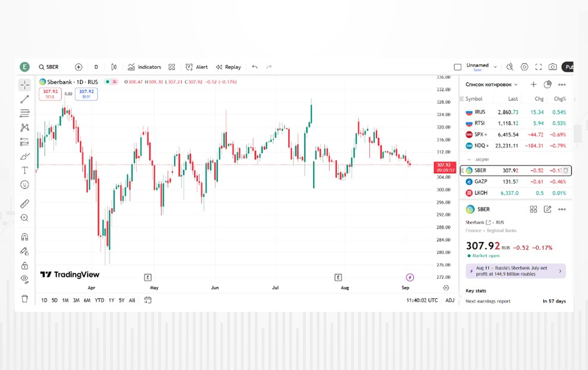Viewport: 588px width, 370px height.
Task: Open the Unnamed layout dropdown arrow
Action: click(495, 67)
